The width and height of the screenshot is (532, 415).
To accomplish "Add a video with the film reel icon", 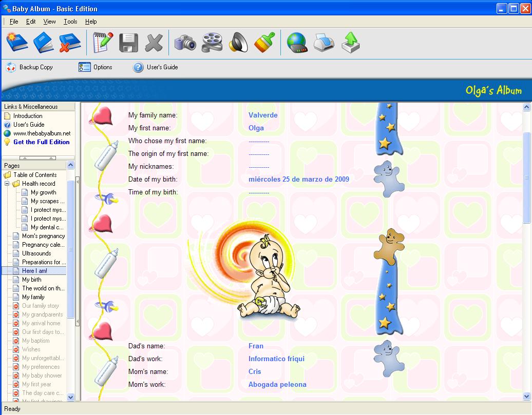I will point(212,43).
